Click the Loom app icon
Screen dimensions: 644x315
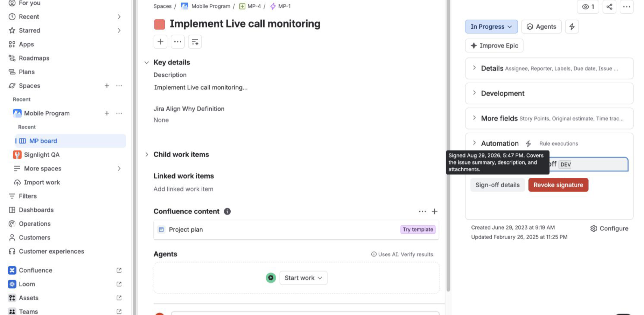pyautogui.click(x=12, y=284)
